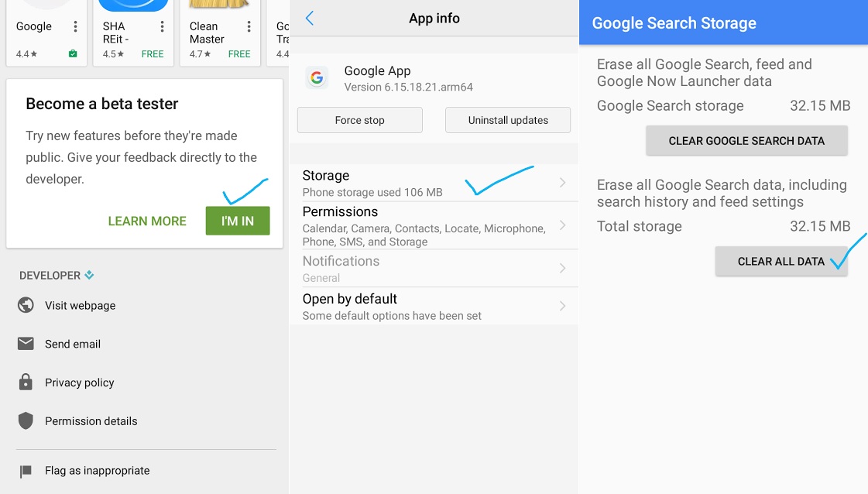Open Privacy policy link
Image resolution: width=868 pixels, height=494 pixels.
pyautogui.click(x=79, y=383)
